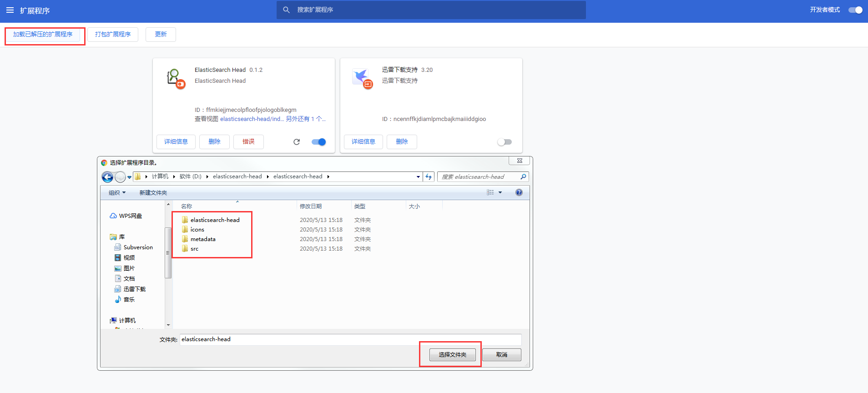Refresh the folder dialog address bar
Image resolution: width=868 pixels, height=393 pixels.
(429, 177)
